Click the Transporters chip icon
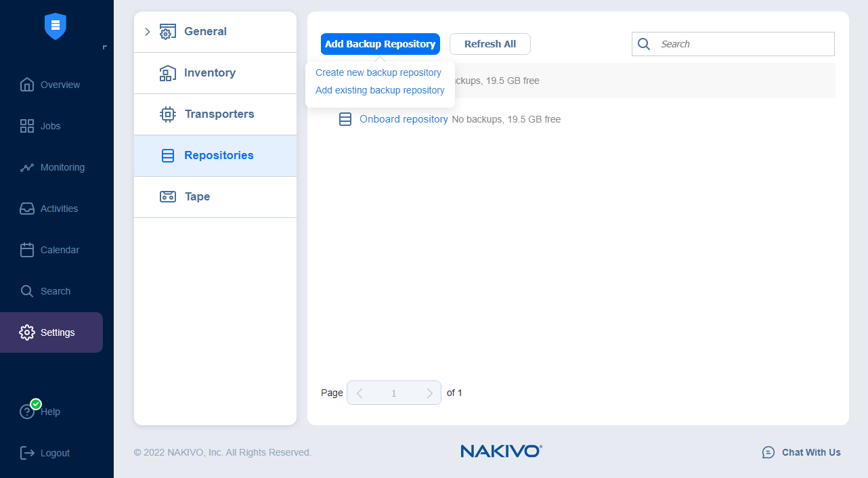Screen dimensions: 868x478 point(167,114)
